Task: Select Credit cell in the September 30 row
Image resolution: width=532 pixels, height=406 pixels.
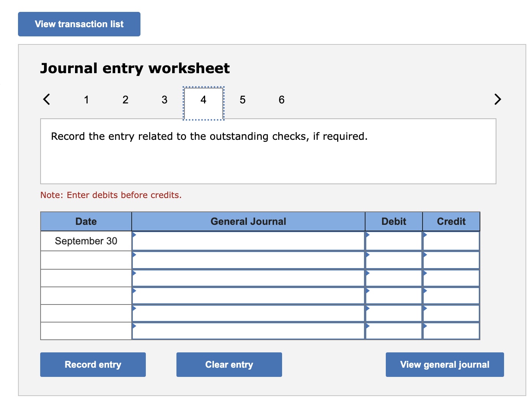Action: coord(451,241)
